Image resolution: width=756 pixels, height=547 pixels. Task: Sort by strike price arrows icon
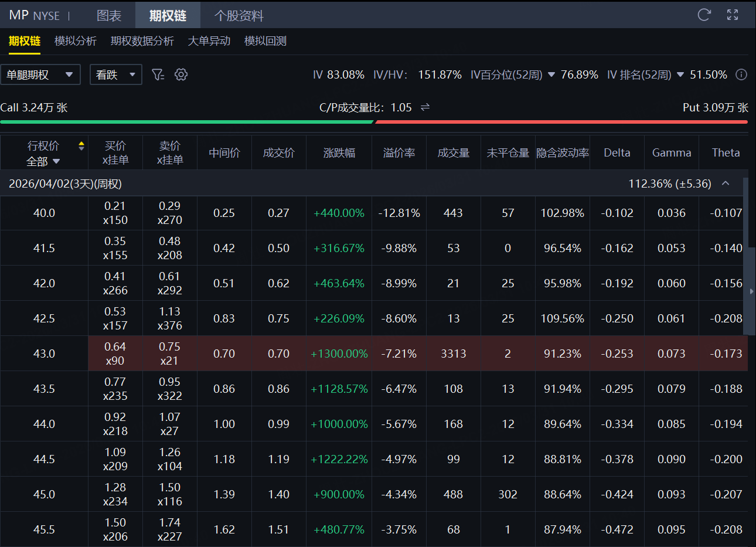81,146
